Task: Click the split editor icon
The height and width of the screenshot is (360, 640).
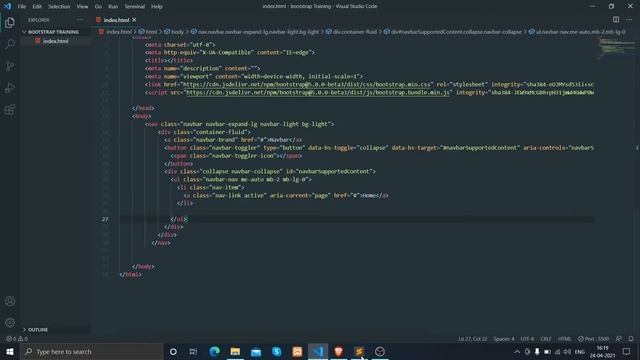Action: point(616,20)
